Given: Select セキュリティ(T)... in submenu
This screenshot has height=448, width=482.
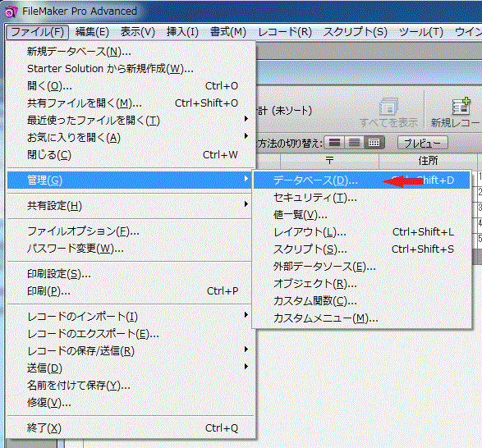Looking at the screenshot, I should (362, 198).
